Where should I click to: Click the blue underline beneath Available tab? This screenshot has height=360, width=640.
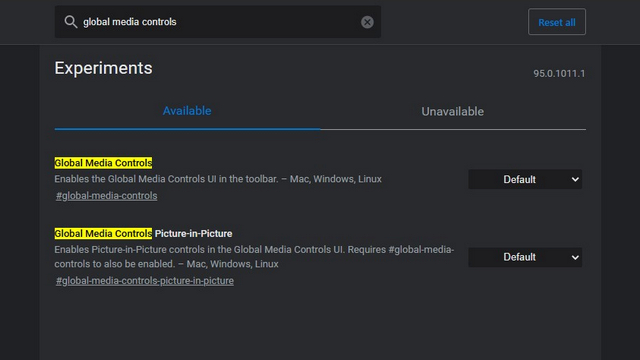pyautogui.click(x=187, y=129)
